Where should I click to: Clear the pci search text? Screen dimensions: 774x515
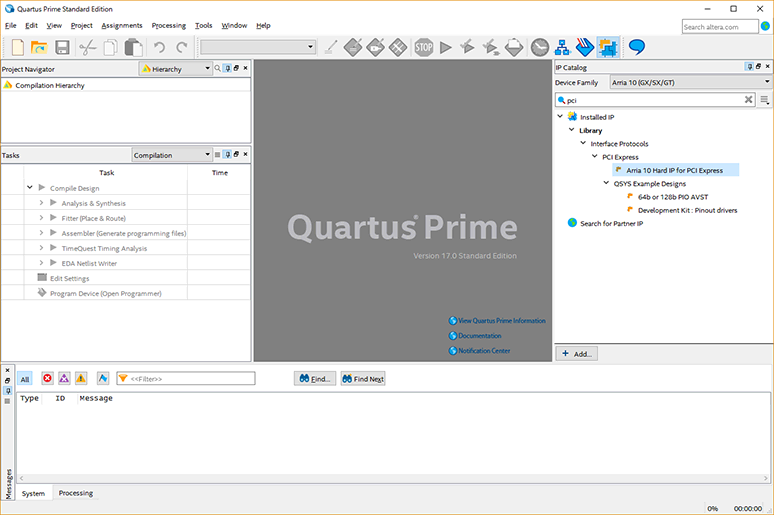(x=748, y=100)
